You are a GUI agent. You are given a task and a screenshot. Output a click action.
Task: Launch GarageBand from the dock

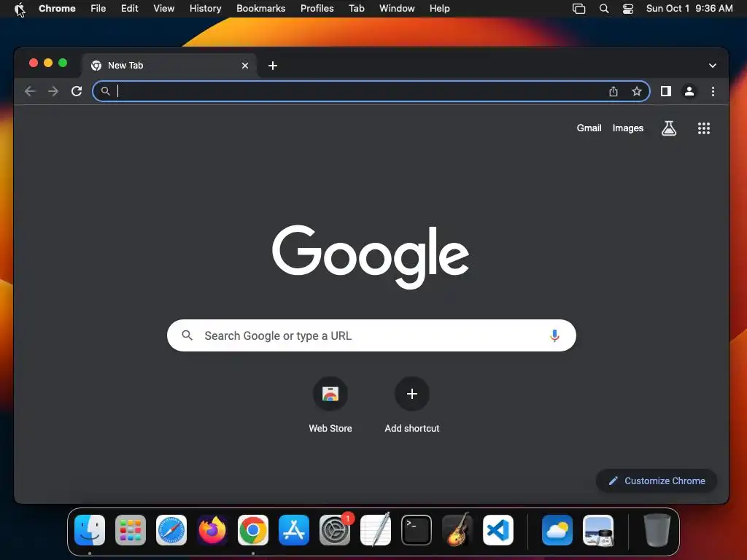coord(457,530)
